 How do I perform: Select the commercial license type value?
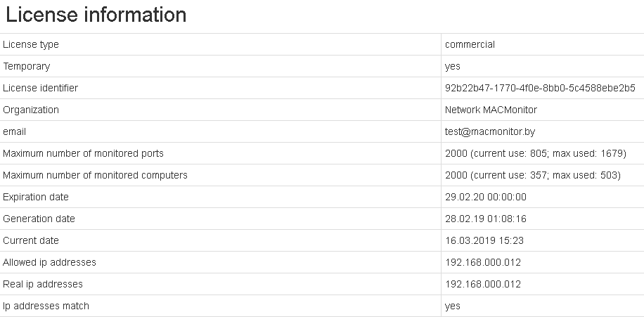pyautogui.click(x=470, y=44)
